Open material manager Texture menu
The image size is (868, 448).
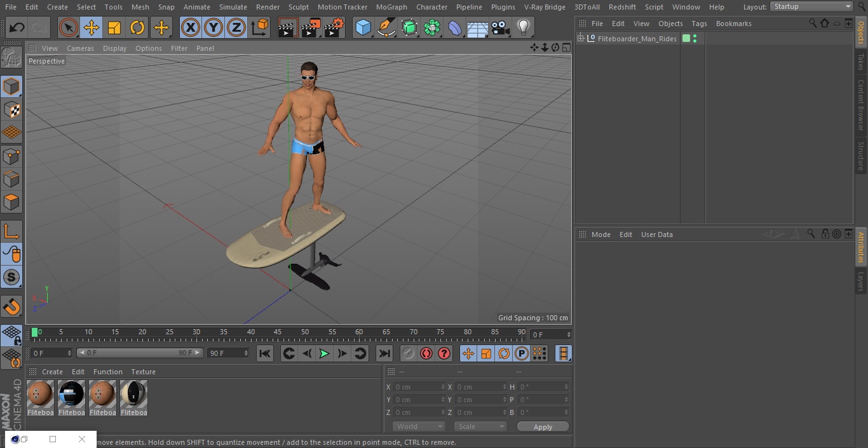coord(143,372)
